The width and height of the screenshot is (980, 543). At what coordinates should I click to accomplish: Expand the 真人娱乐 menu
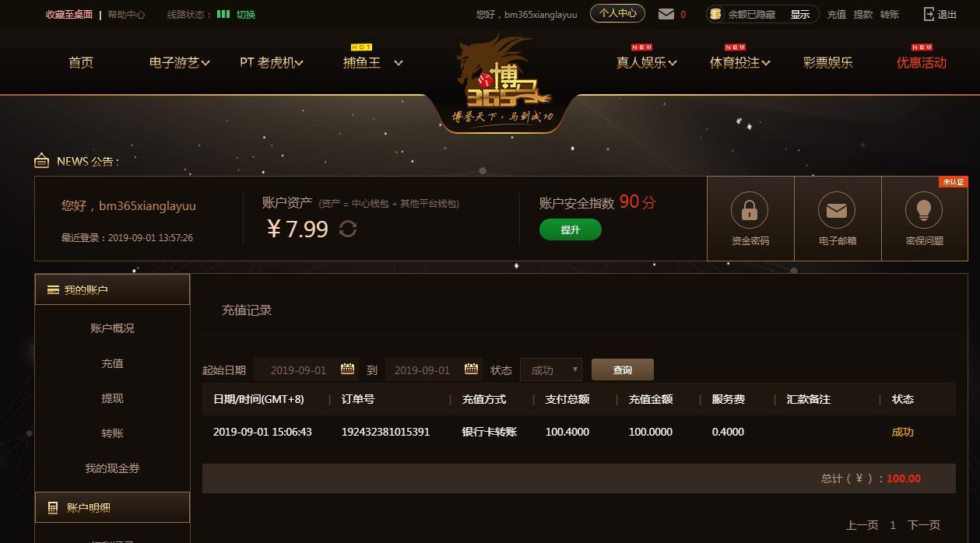[646, 63]
